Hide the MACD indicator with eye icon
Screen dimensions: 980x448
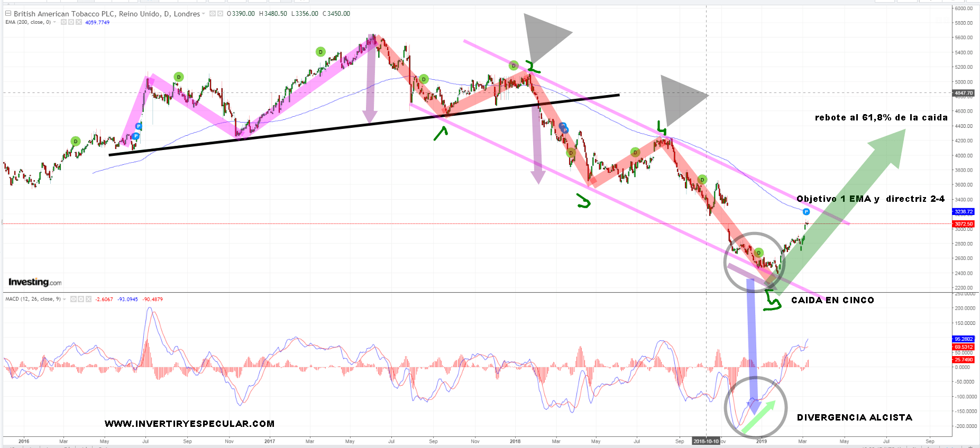[74, 299]
